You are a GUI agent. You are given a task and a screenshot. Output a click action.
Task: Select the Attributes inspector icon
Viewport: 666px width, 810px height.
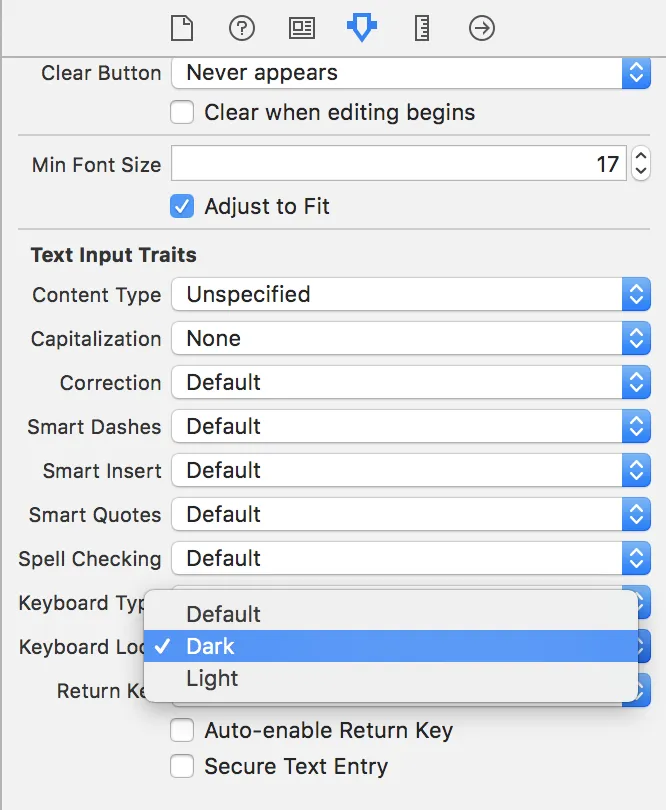[x=361, y=29]
